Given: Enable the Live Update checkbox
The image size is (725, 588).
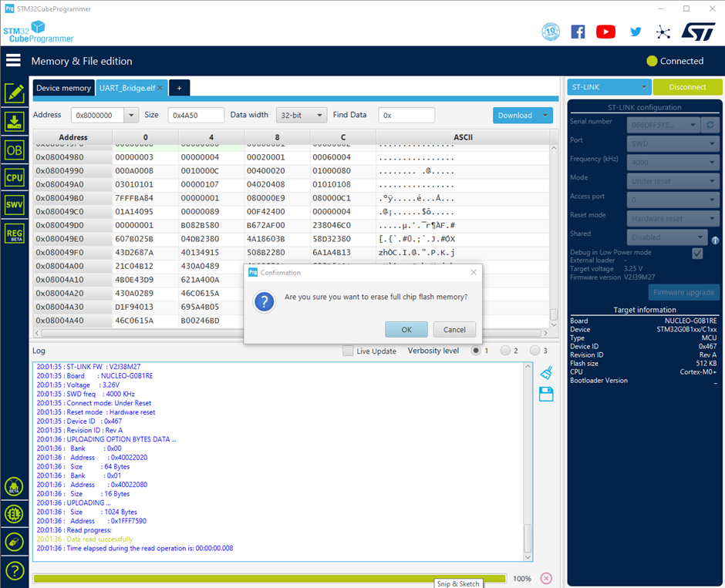Looking at the screenshot, I should tap(348, 351).
